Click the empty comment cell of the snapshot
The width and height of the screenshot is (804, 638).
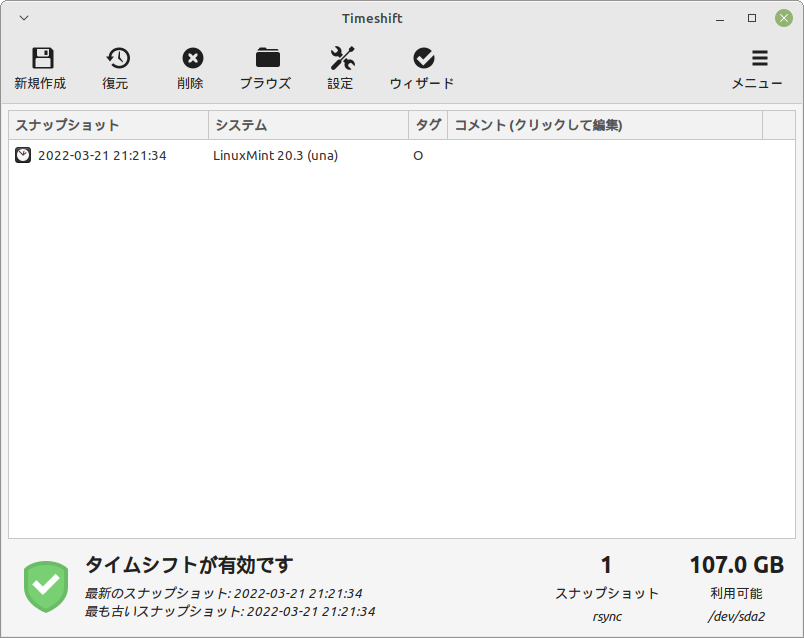pyautogui.click(x=605, y=155)
